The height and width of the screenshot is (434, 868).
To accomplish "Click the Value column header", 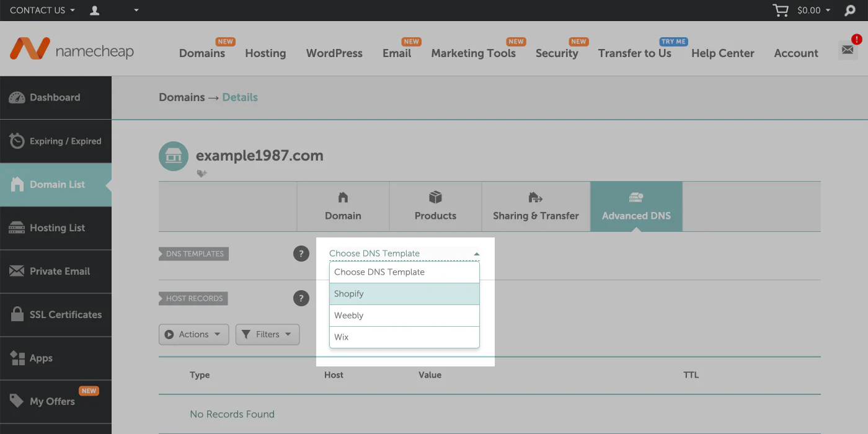I will 430,375.
